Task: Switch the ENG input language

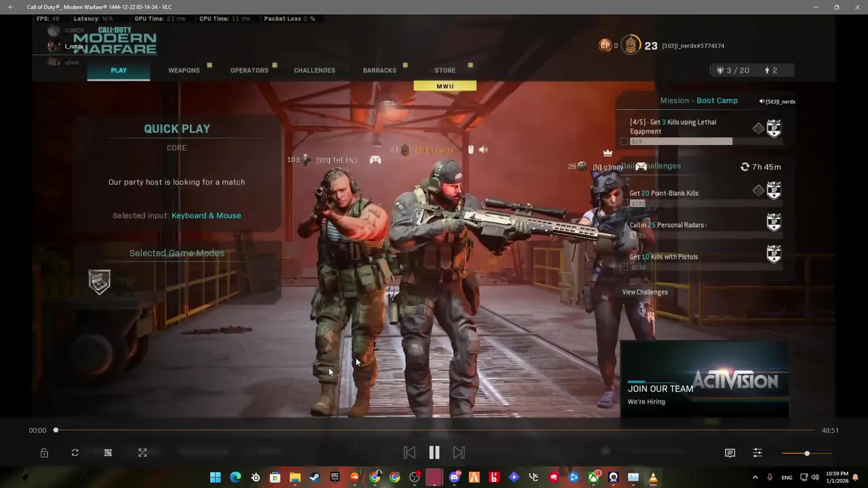Action: [x=787, y=478]
